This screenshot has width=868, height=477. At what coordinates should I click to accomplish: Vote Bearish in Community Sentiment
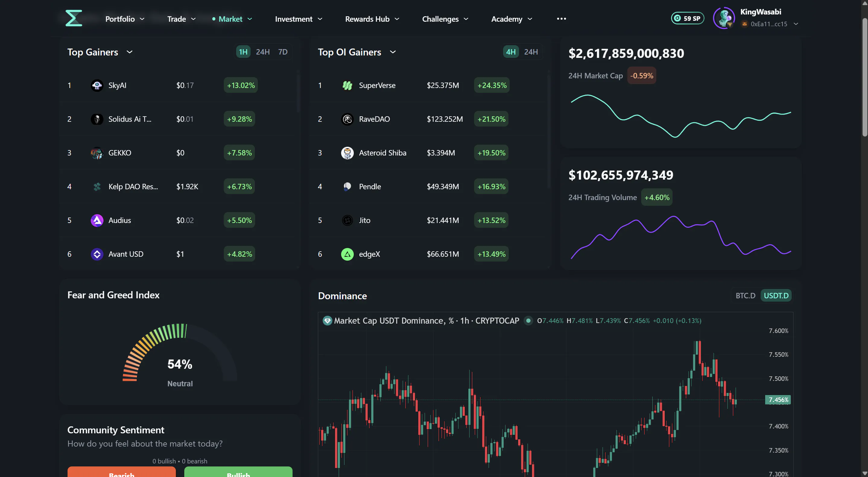tap(122, 472)
